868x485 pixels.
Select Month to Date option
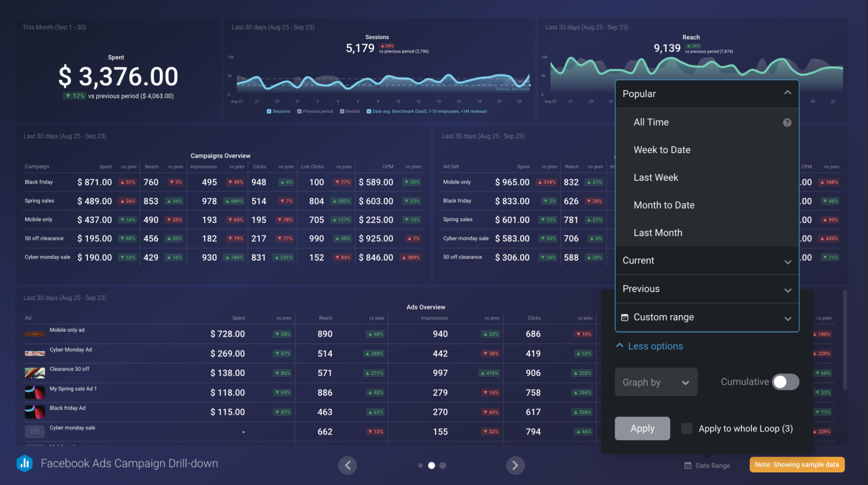[x=664, y=205]
